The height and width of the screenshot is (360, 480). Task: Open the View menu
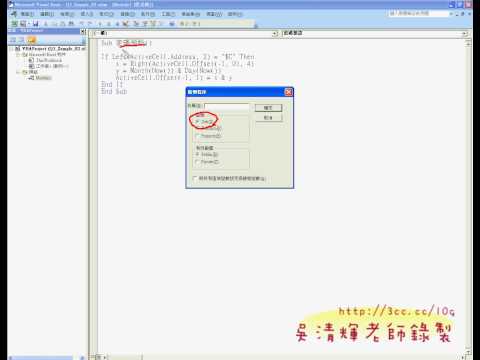click(67, 14)
